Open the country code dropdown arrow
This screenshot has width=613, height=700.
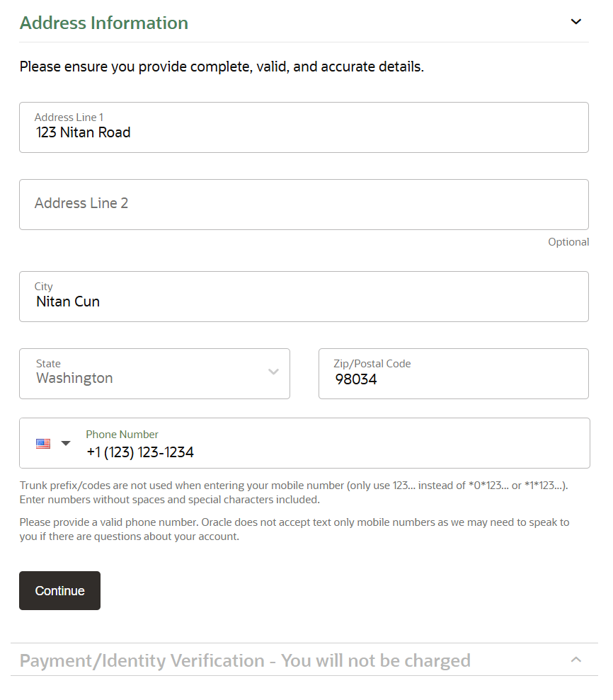click(x=66, y=444)
